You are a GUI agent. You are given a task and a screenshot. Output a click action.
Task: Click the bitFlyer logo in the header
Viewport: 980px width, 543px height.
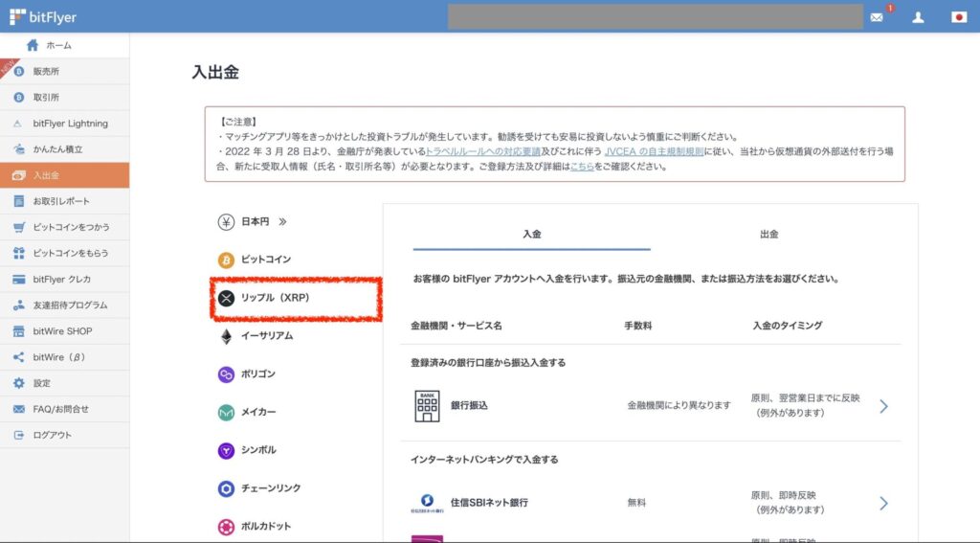coord(43,17)
